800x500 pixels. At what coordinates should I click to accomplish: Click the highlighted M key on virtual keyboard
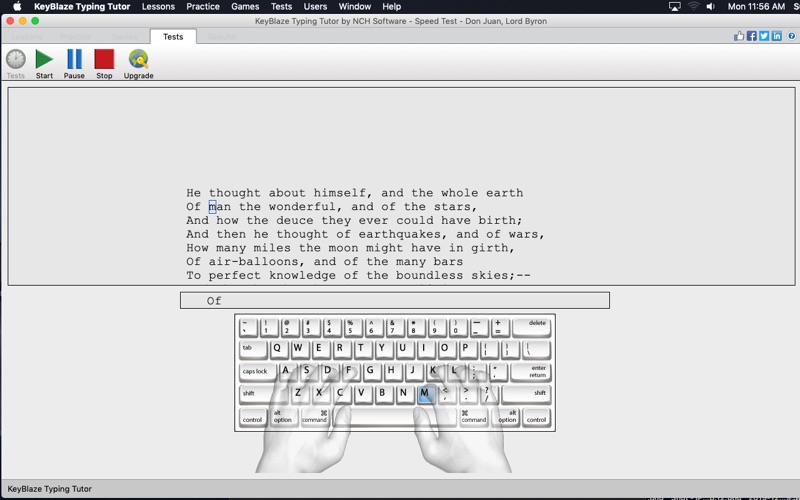[425, 393]
